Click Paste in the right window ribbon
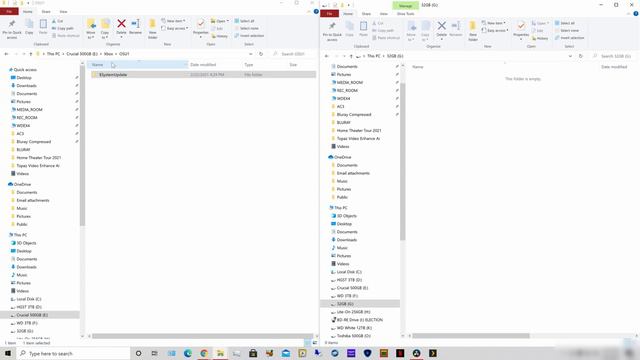 [363, 29]
